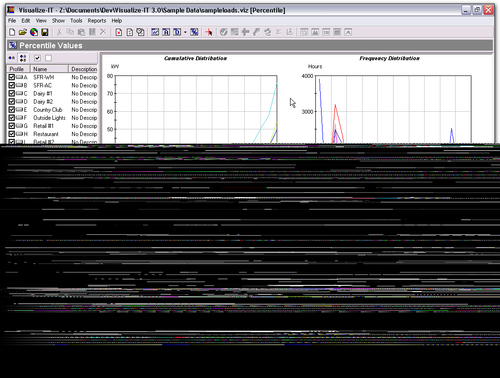Screen dimensions: 500x378
Task: Open the Help menu
Action: point(117,21)
